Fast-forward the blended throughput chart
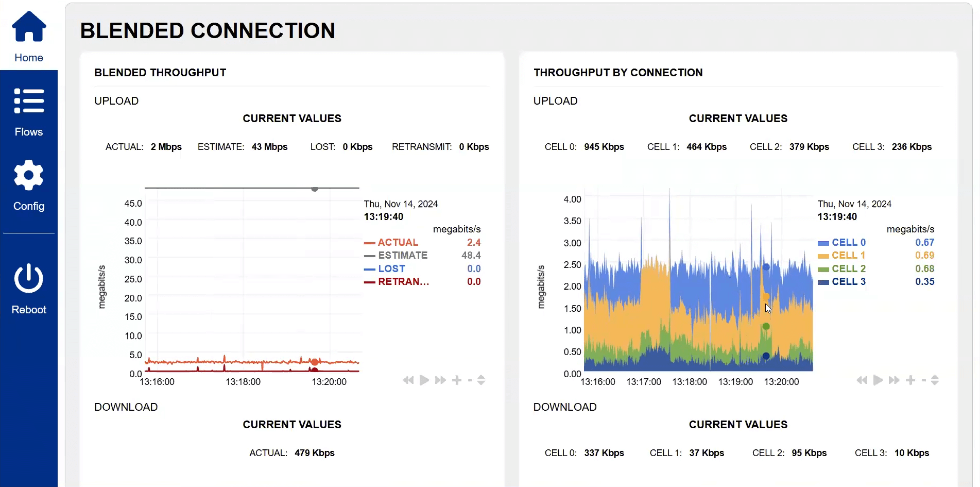This screenshot has height=487, width=980. tap(440, 380)
